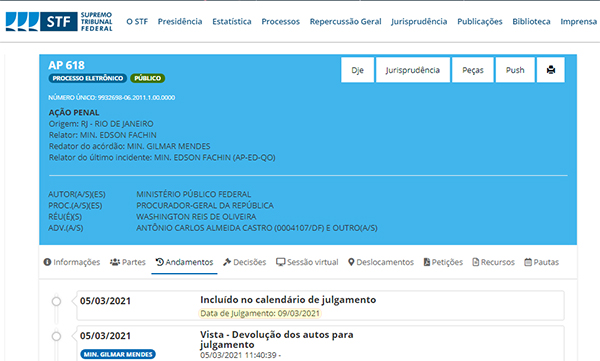This screenshot has height=361, width=600.
Task: Open the Biblioteca menu
Action: tap(532, 21)
